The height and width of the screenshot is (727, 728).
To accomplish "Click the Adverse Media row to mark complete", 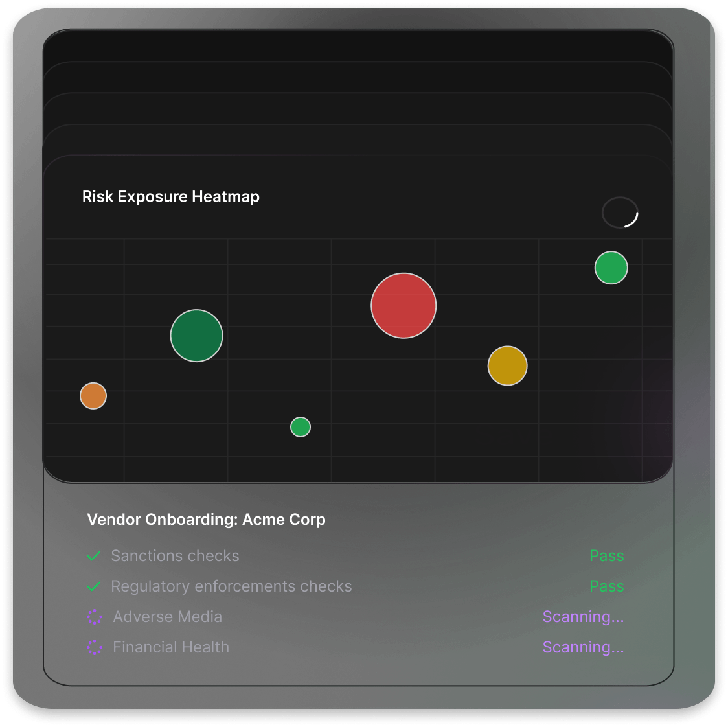I will click(167, 617).
